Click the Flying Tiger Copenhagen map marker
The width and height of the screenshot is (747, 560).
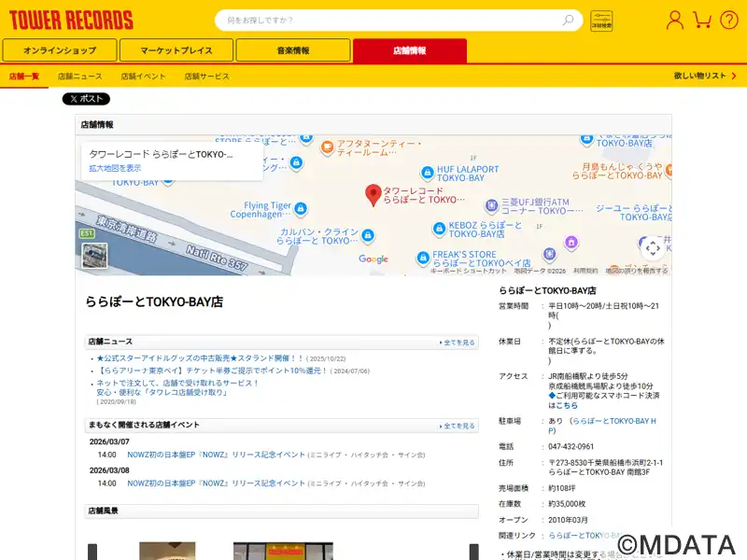300,208
